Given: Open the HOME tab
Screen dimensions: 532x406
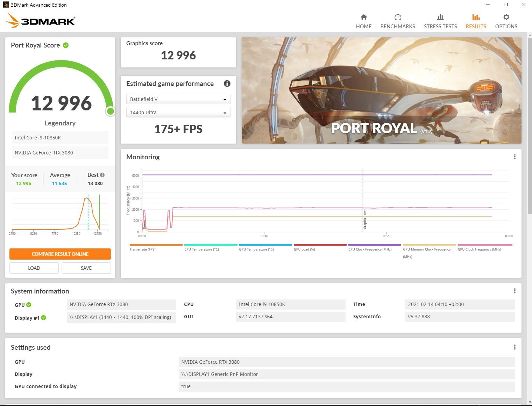Looking at the screenshot, I should point(363,22).
